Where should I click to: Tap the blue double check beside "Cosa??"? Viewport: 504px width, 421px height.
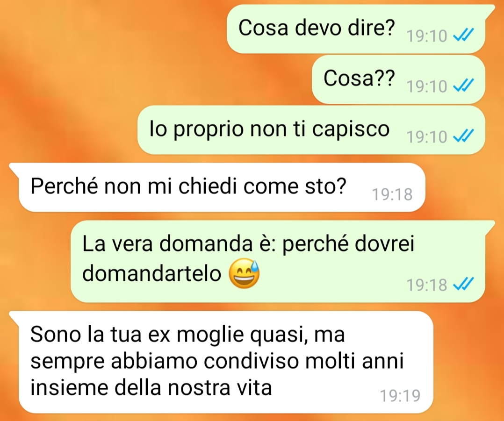click(463, 86)
